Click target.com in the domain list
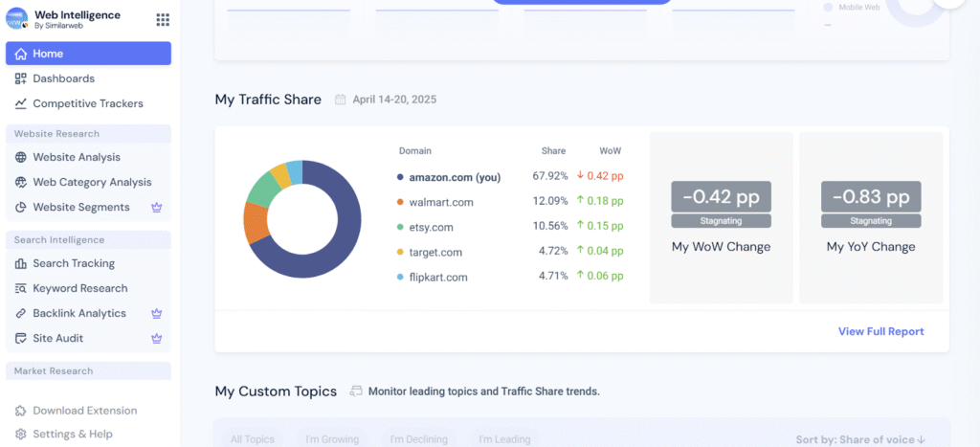The width and height of the screenshot is (980, 447). pyautogui.click(x=435, y=252)
